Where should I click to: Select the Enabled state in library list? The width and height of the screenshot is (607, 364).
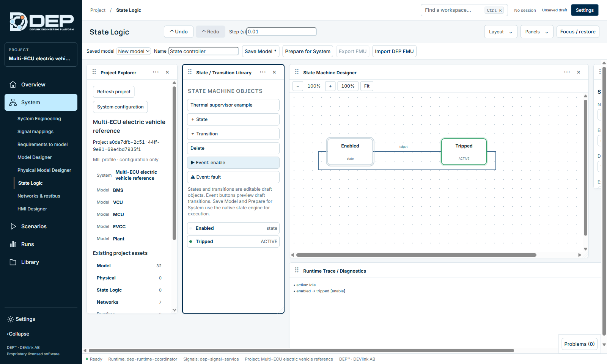(x=233, y=228)
